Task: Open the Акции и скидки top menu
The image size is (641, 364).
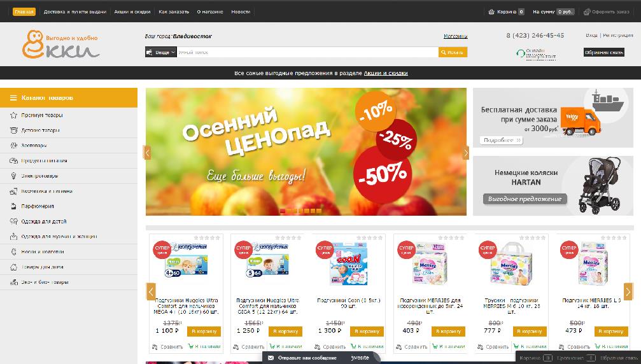Action: (132, 12)
